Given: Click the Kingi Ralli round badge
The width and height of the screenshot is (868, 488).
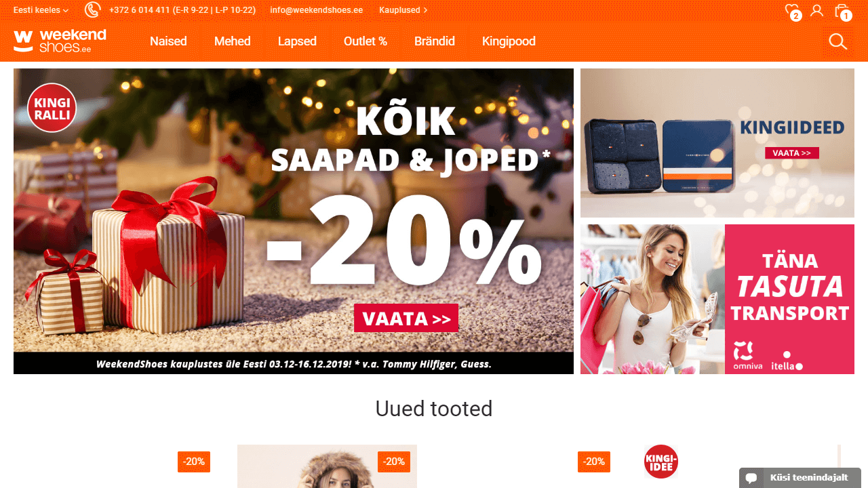Looking at the screenshot, I should click(x=52, y=108).
